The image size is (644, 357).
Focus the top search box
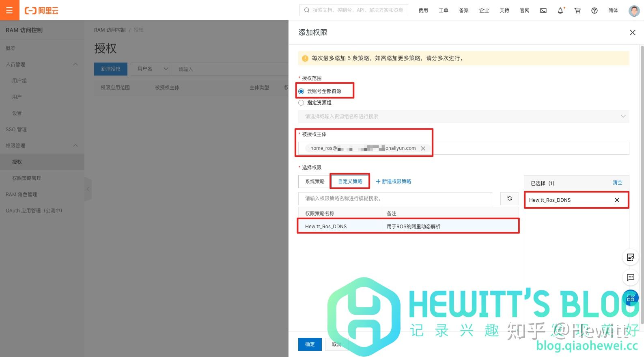tap(354, 10)
